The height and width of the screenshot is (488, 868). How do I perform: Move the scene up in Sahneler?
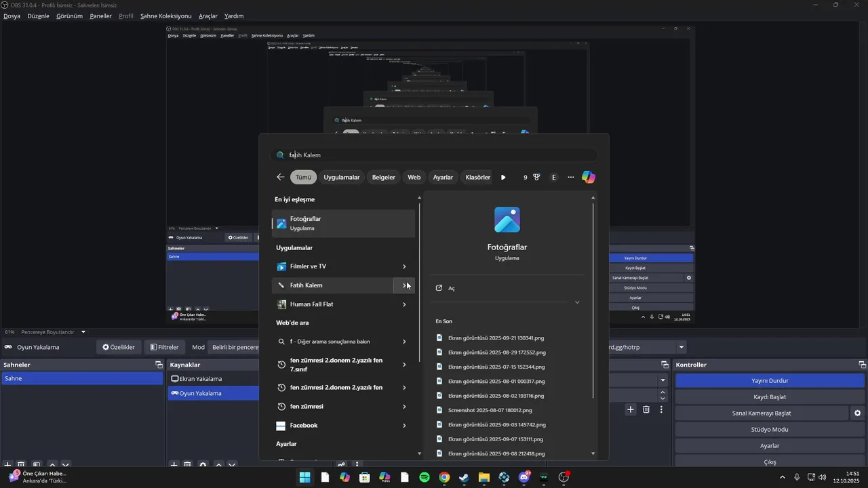[52, 465]
